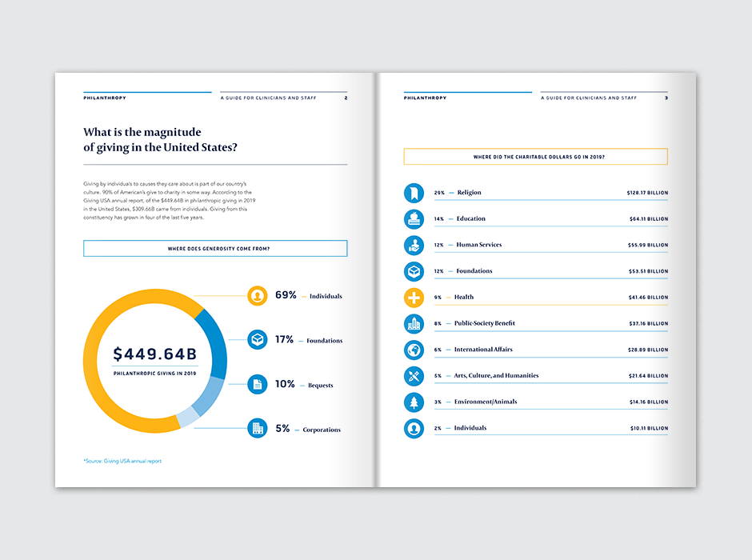Image resolution: width=752 pixels, height=560 pixels.
Task: Click the Public-Society Benefit buildings icon
Action: pos(413,323)
